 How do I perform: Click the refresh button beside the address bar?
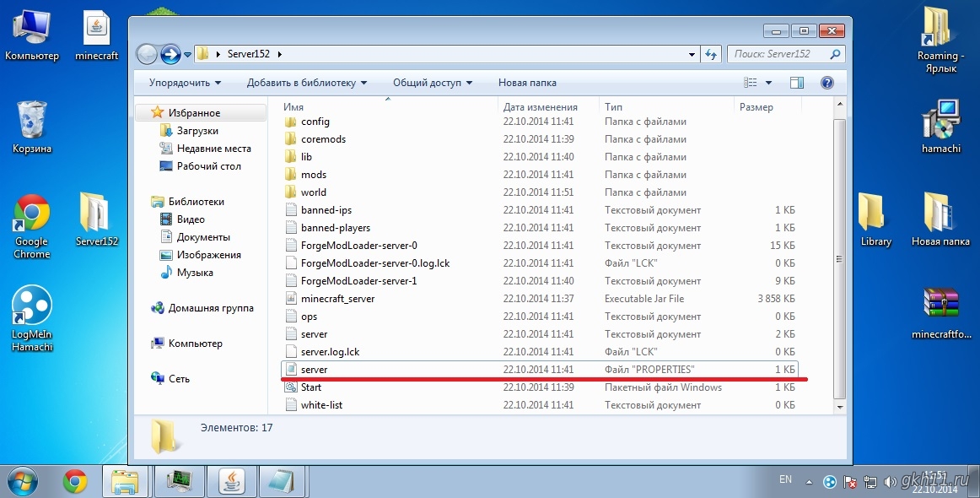pyautogui.click(x=711, y=54)
